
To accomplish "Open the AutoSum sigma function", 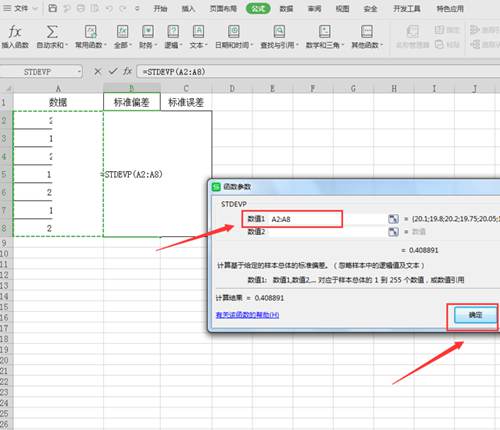I will (52, 32).
